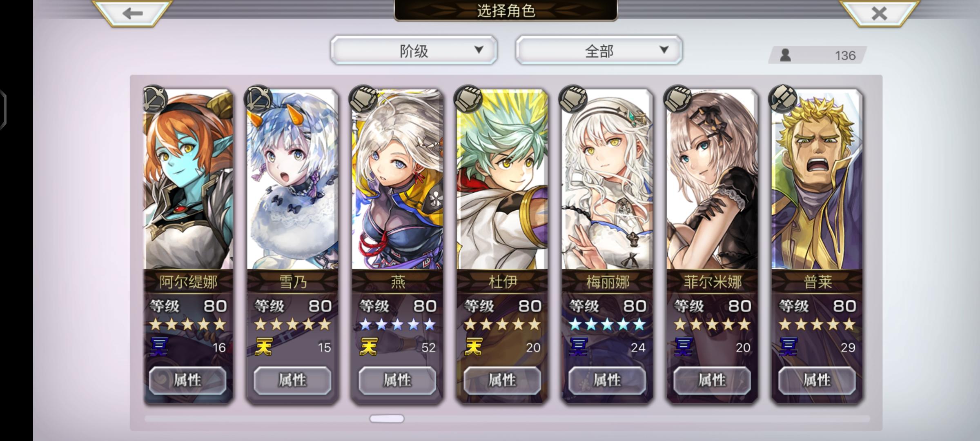The width and height of the screenshot is (980, 441).
Task: Select the 普莱 name banner
Action: point(817,282)
